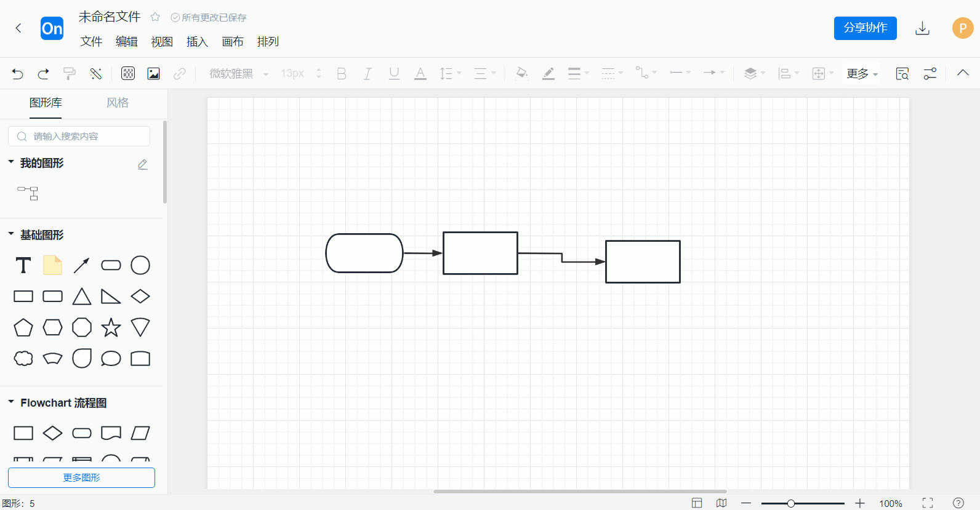Toggle fullscreen mode in status bar
Viewport: 980px width, 510px height.
point(928,503)
